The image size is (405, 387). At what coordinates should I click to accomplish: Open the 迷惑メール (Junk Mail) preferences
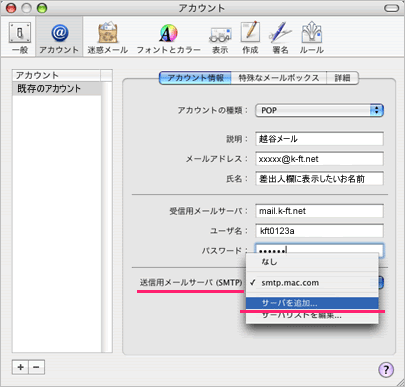click(x=108, y=38)
